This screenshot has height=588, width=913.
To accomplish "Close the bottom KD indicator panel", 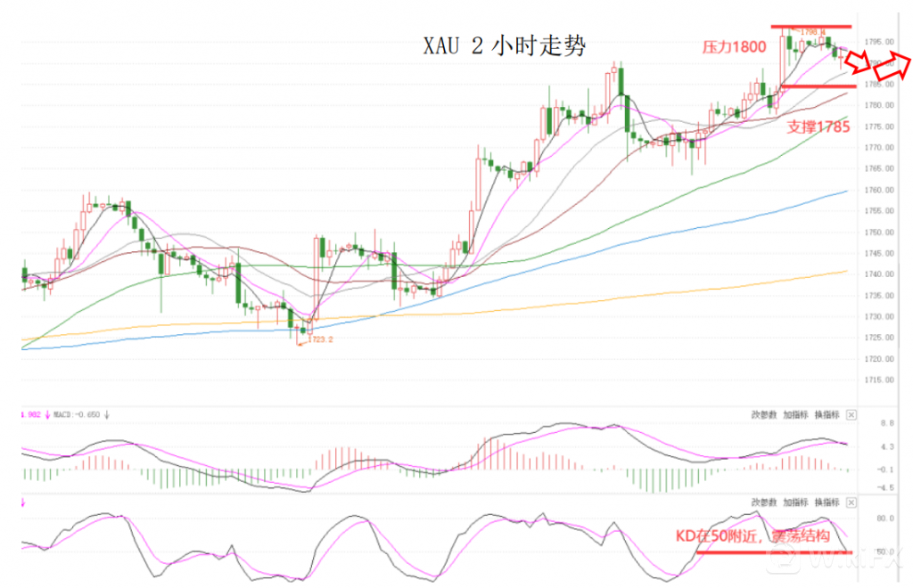I will click(851, 502).
